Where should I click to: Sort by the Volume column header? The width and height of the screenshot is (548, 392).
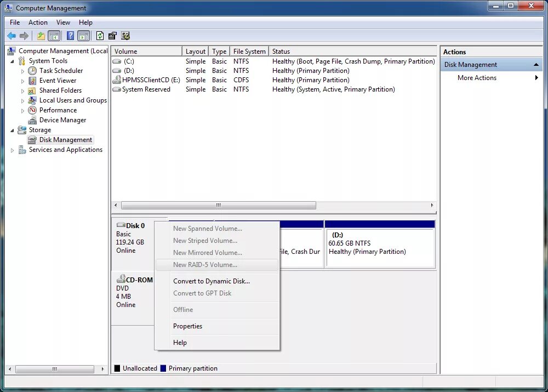(147, 52)
